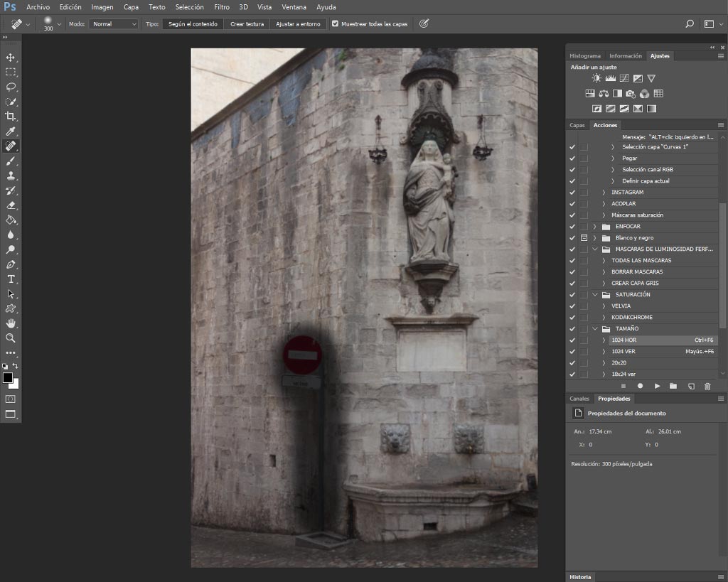
Task: Select the Eraser tool
Action: click(x=10, y=205)
